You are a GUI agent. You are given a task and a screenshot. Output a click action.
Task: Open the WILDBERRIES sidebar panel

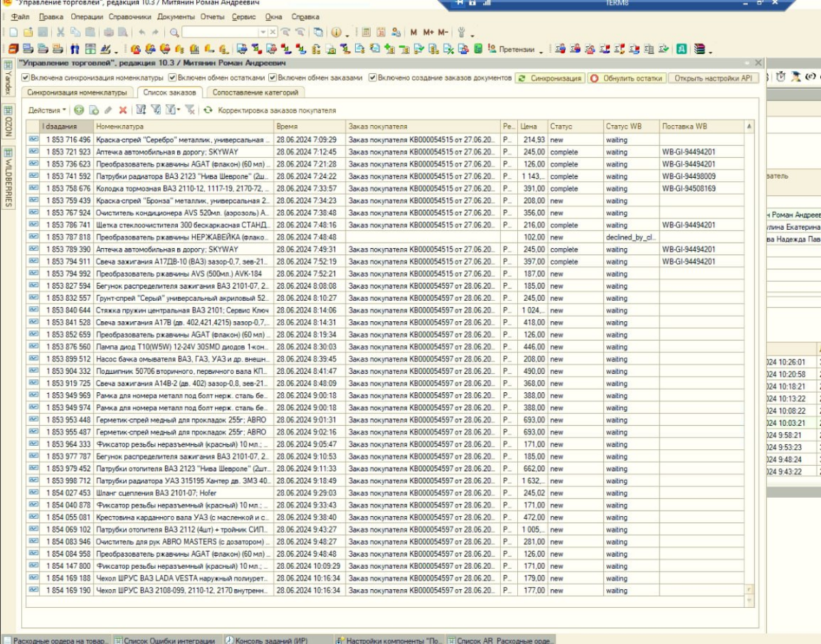point(8,178)
